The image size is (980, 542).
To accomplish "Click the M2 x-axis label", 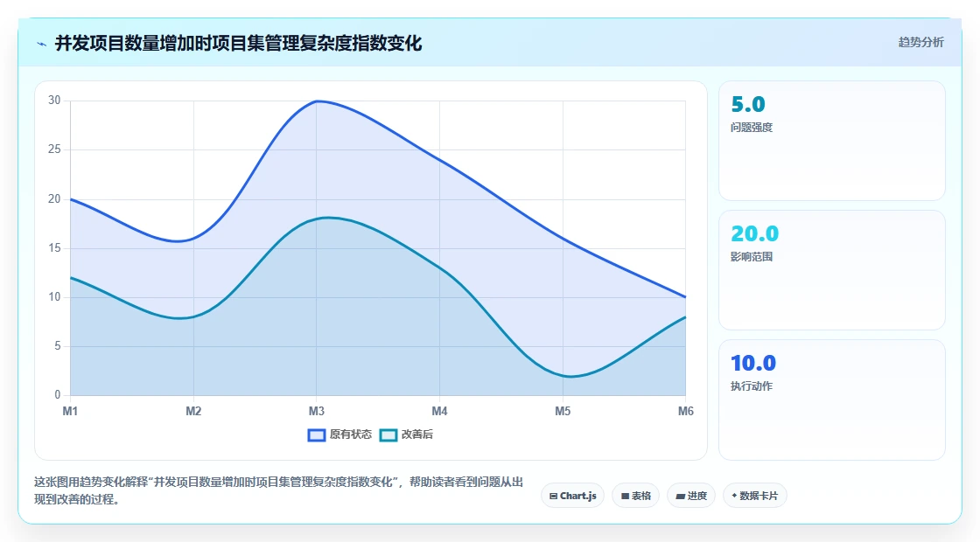I will click(193, 412).
